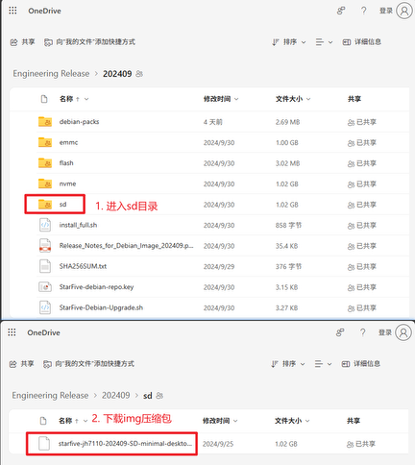415x465 pixels.
Task: Open the install_full.sh script file
Action: (78, 225)
